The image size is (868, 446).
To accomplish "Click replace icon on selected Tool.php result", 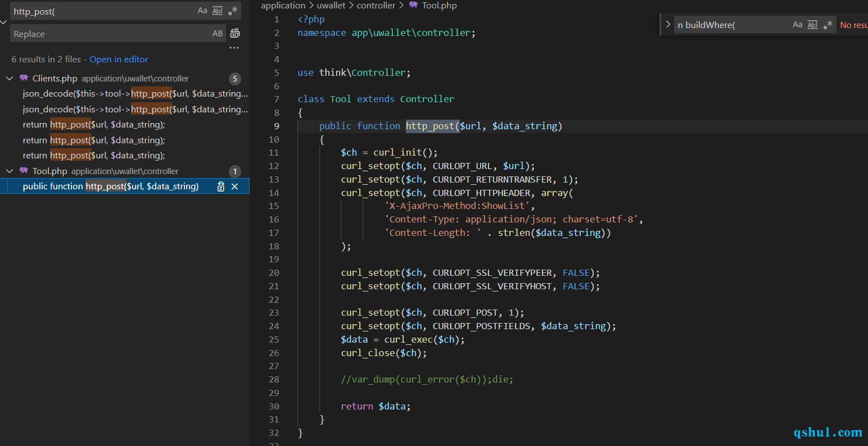I will [221, 186].
